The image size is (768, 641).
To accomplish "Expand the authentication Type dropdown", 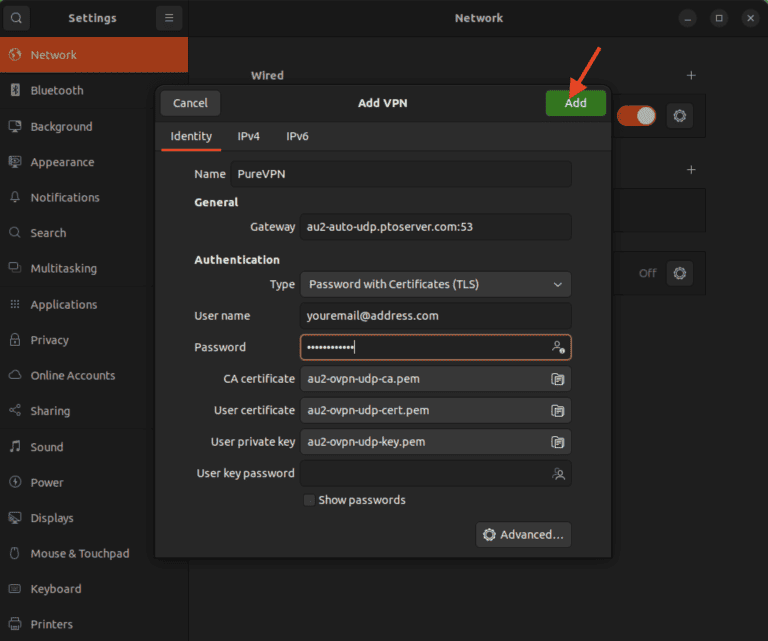I will (435, 284).
